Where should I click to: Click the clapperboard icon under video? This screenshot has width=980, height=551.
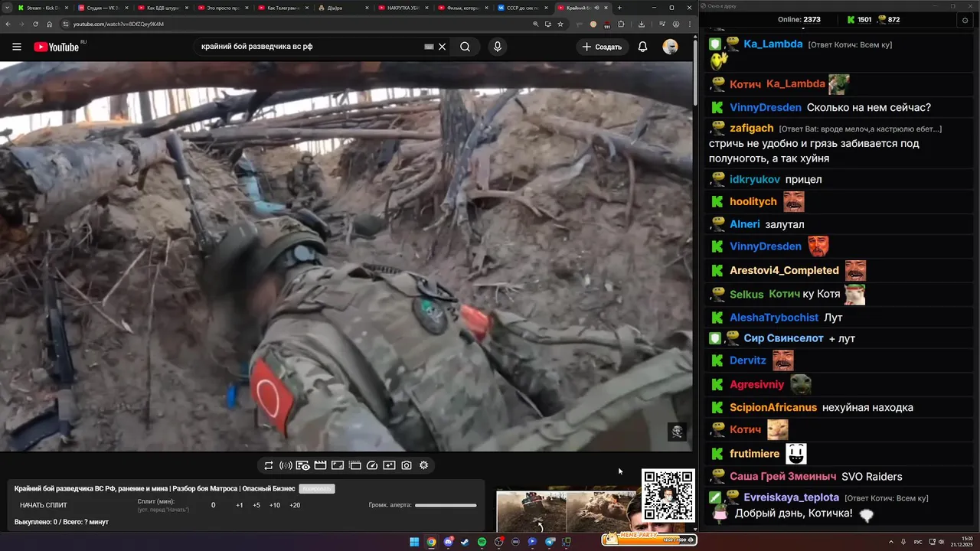pos(320,465)
